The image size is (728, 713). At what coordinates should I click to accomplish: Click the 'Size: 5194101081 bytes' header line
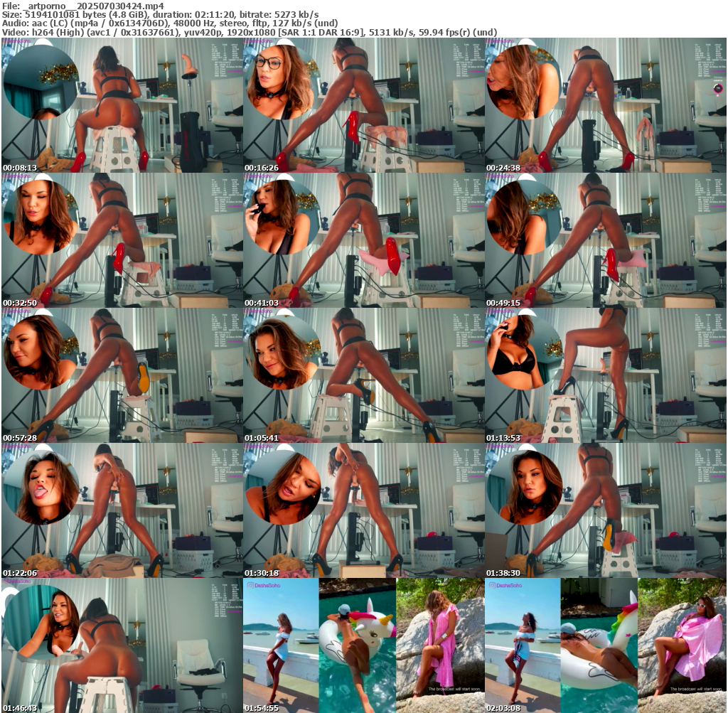160,14
